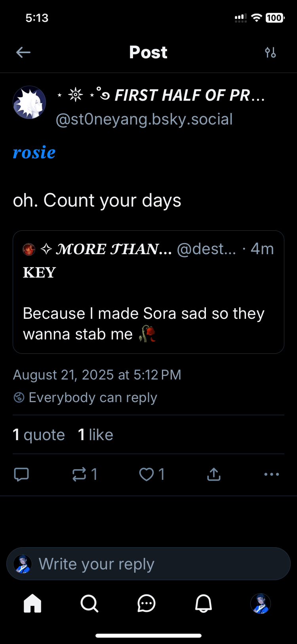Open the Search tab

click(x=89, y=604)
